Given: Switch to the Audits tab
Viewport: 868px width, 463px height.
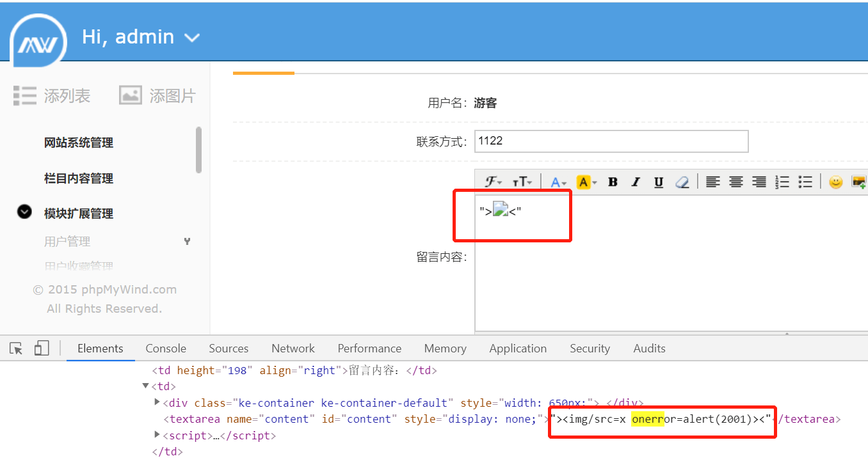Looking at the screenshot, I should point(649,349).
